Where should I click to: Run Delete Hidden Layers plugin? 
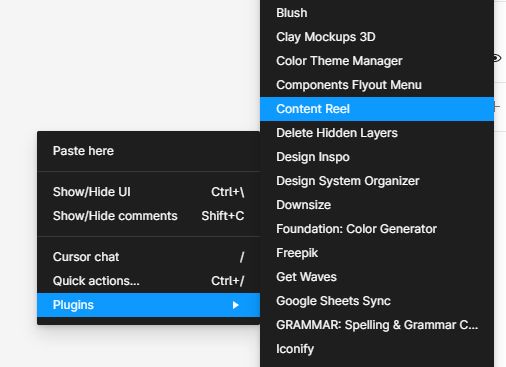[x=377, y=133]
